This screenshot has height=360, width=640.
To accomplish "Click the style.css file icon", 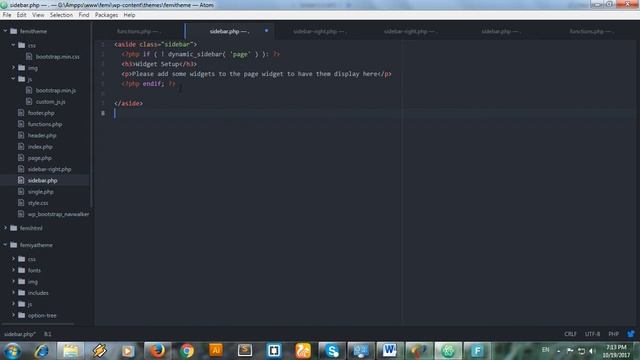I will [21, 203].
